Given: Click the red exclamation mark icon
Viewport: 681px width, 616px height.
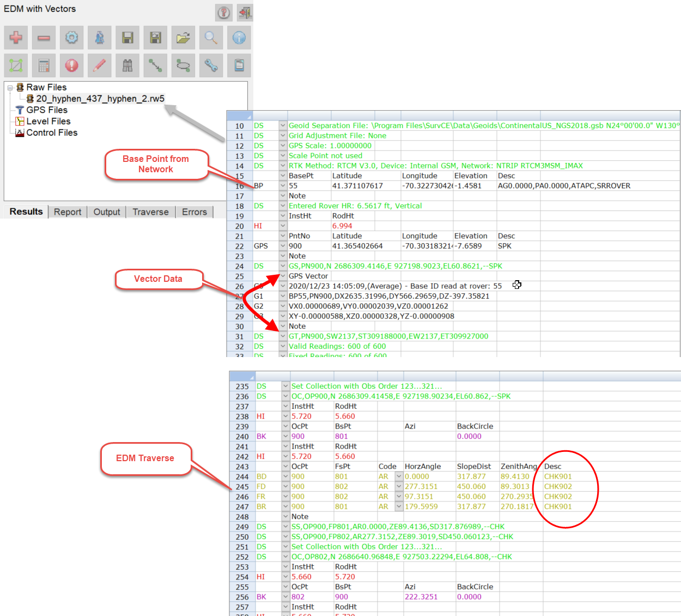Looking at the screenshot, I should point(72,65).
